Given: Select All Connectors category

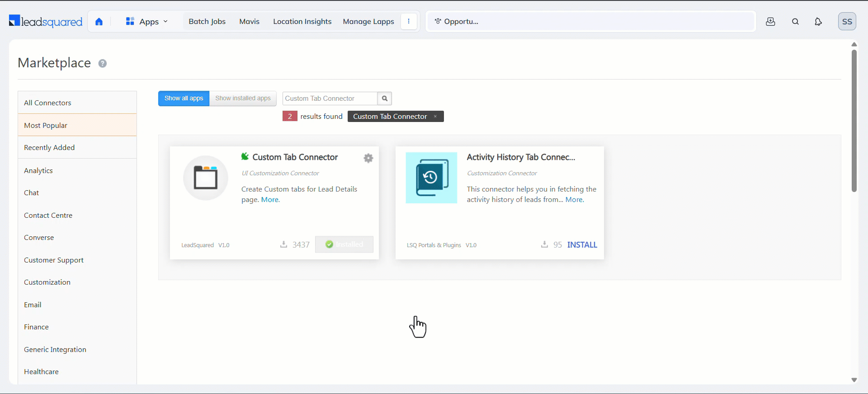Looking at the screenshot, I should (x=77, y=103).
